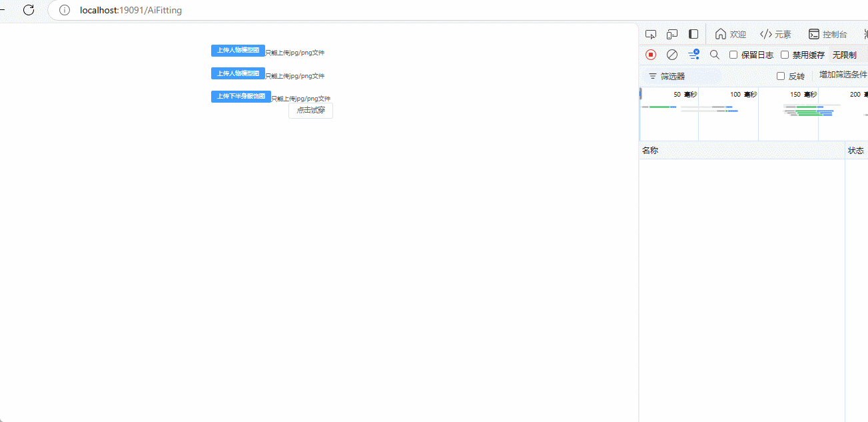Upload a lower-body garment via 上传下半身服饰图
This screenshot has height=422, width=868.
pos(241,97)
